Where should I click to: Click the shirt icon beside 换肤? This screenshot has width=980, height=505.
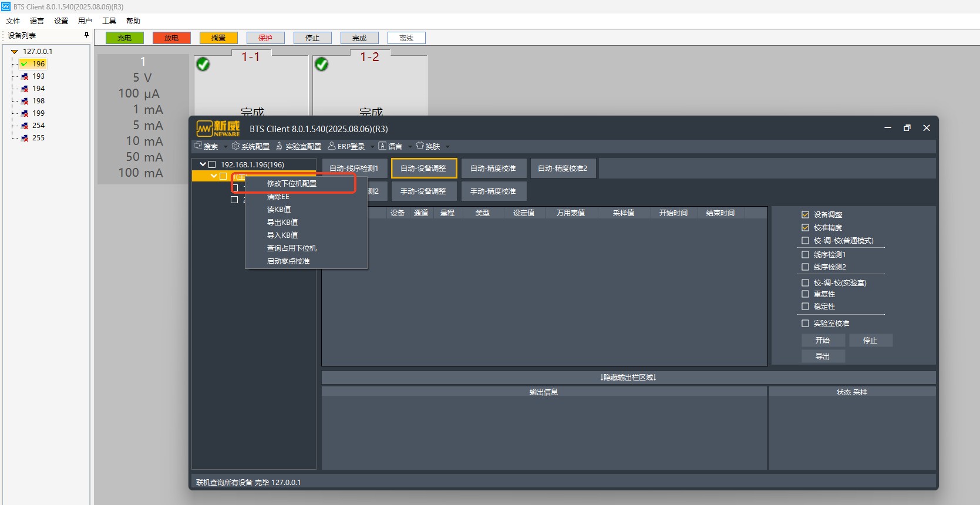point(420,146)
